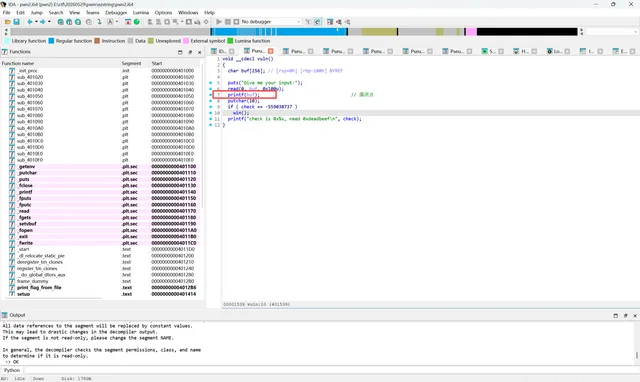640x382 pixels.
Task: Toggle breakpoint dot on code line 10
Action: [x=211, y=113]
